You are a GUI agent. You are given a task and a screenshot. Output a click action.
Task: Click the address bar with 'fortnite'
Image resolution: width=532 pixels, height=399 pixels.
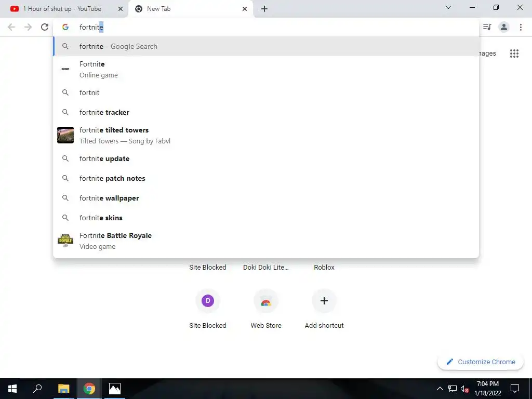coord(266,27)
